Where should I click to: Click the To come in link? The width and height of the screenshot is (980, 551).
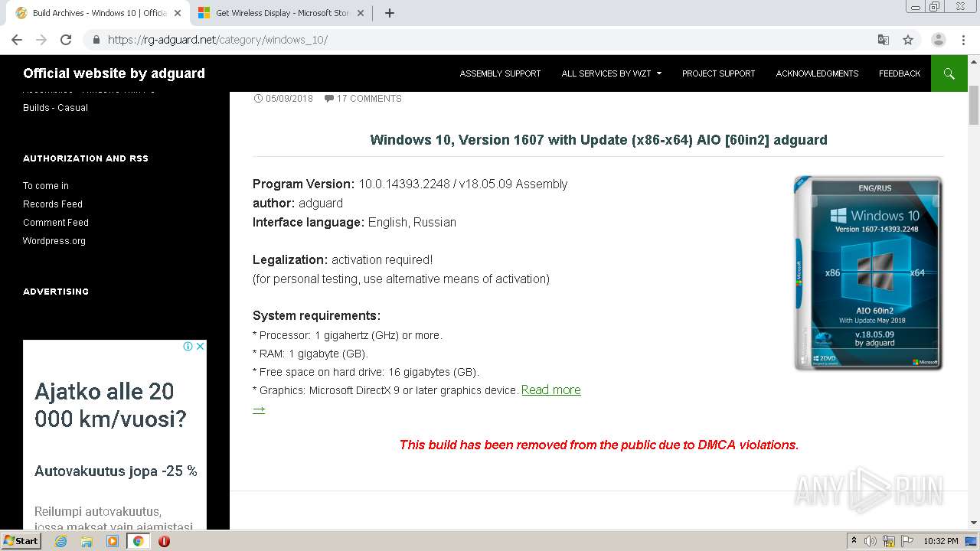tap(46, 186)
